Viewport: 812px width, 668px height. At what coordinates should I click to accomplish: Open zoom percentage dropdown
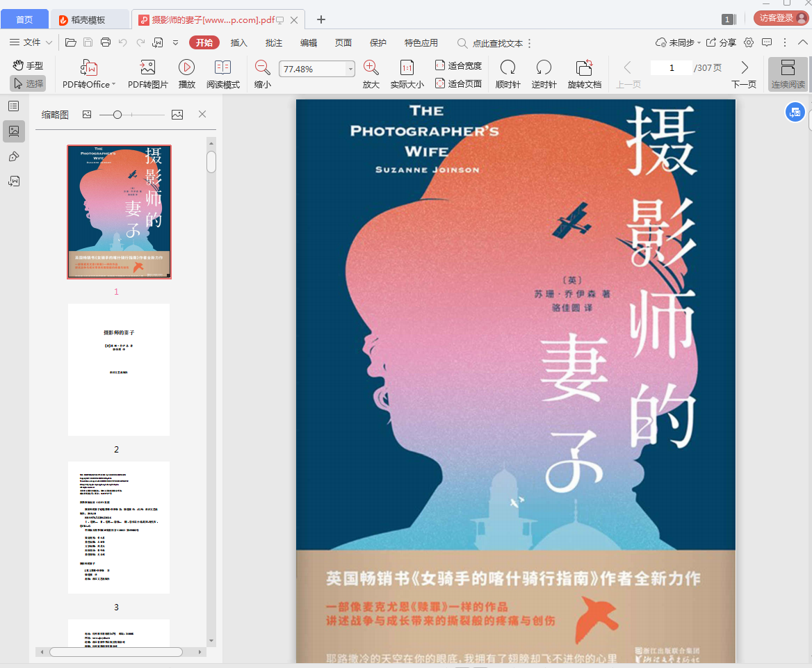pos(350,69)
